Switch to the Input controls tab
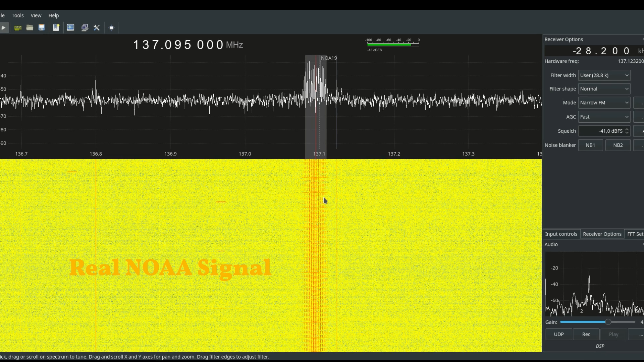Screen dimensions: 644x362 (561, 234)
